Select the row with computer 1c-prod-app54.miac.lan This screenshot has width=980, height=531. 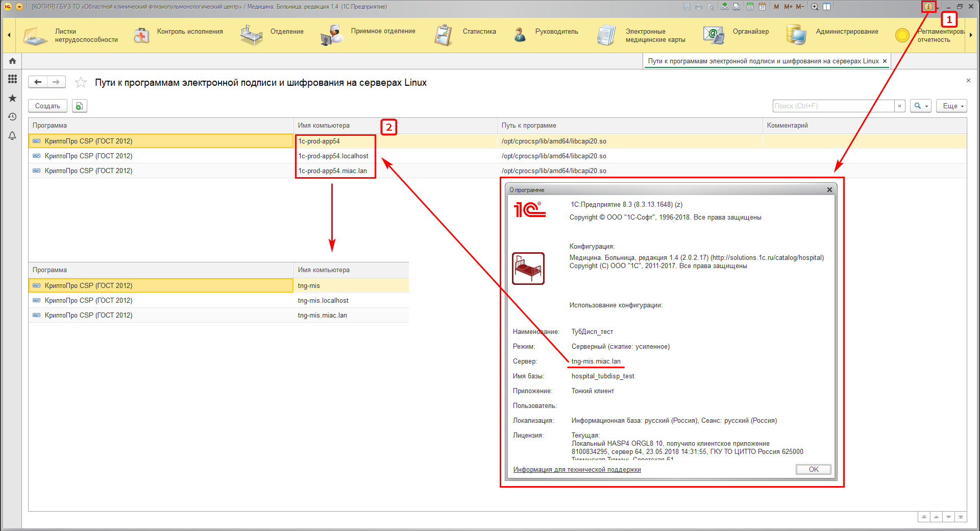tap(498, 171)
